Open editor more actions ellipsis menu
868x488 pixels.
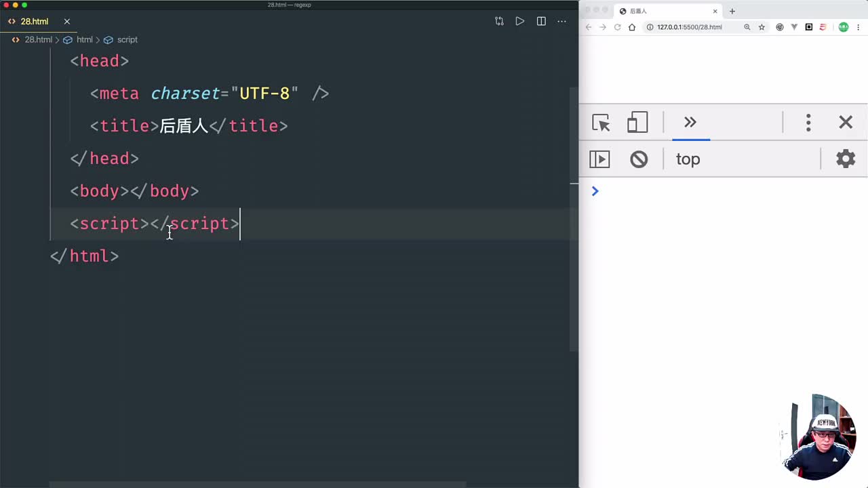[561, 21]
